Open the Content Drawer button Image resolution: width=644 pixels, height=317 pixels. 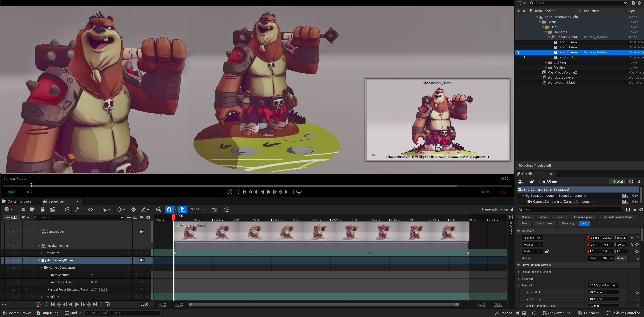[x=17, y=313]
